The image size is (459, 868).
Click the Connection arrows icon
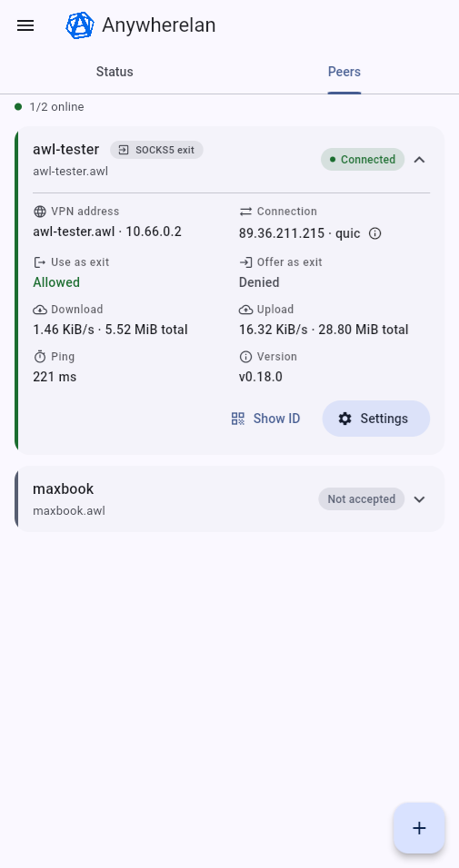(x=245, y=212)
